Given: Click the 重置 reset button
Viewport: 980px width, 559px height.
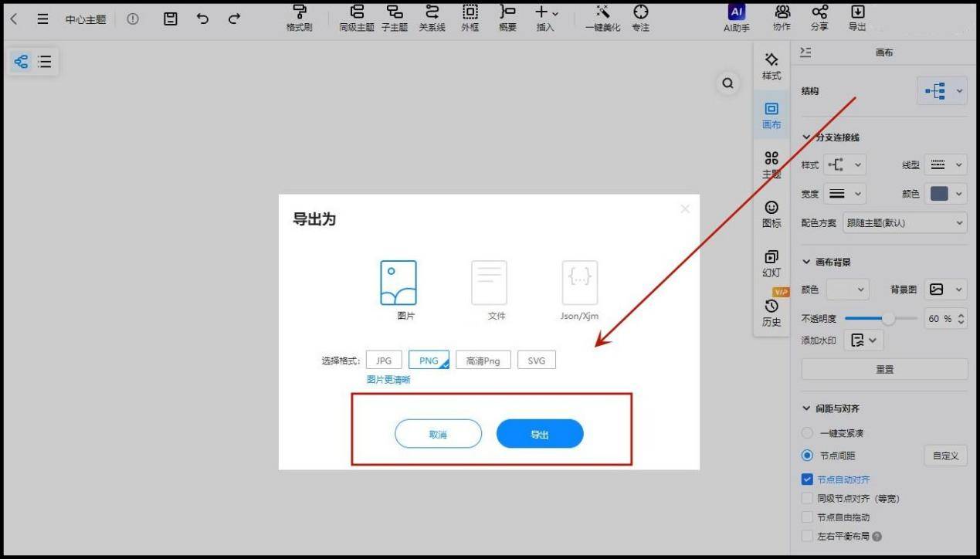Looking at the screenshot, I should (x=884, y=369).
